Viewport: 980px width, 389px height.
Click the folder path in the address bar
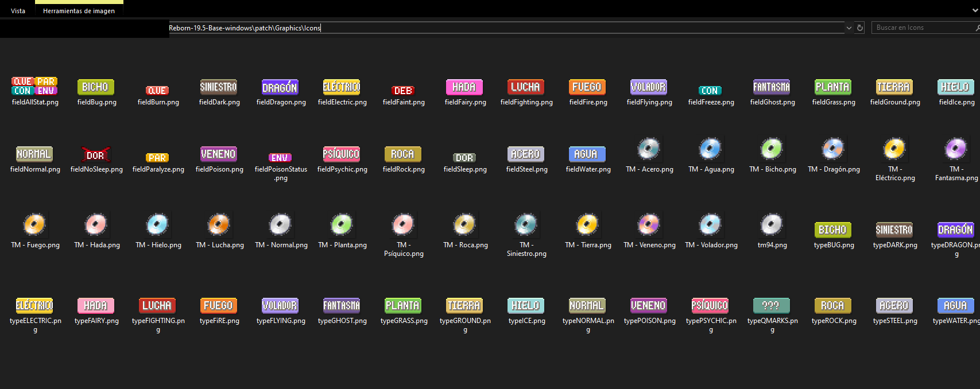click(x=245, y=28)
